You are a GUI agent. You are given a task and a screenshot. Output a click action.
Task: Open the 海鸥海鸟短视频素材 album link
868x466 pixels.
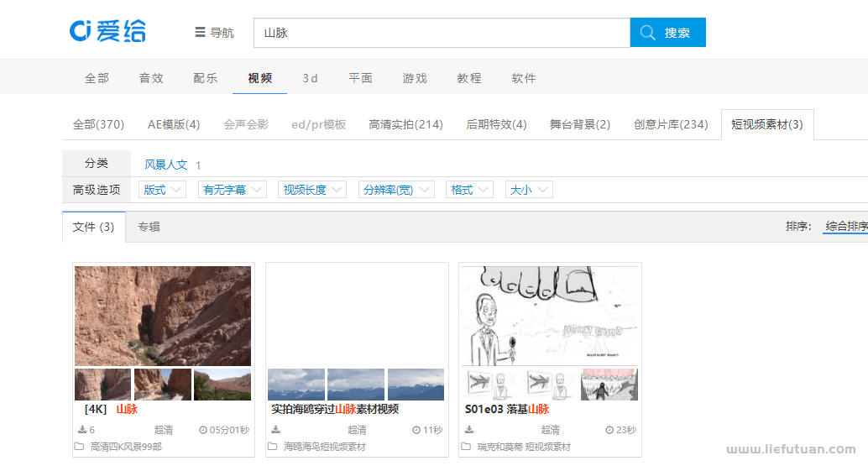click(325, 447)
